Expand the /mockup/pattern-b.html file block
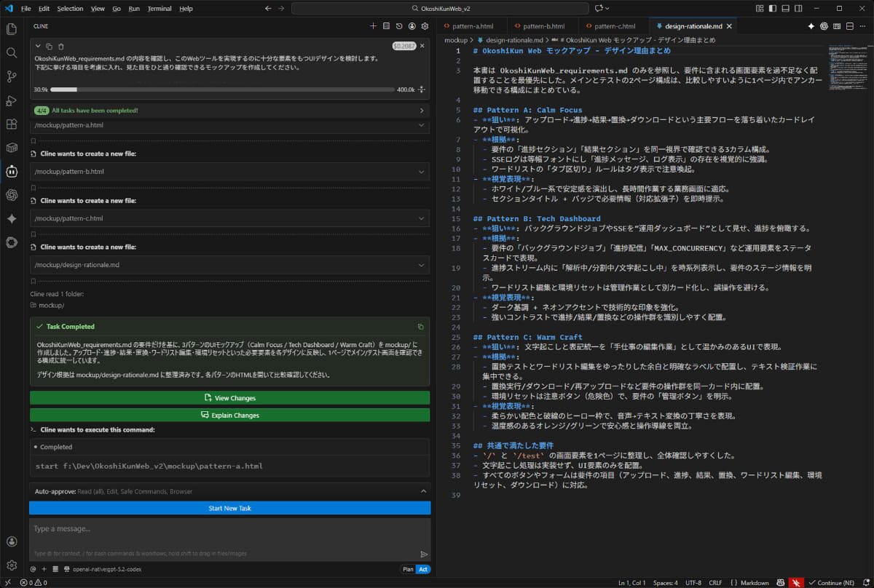The height and width of the screenshot is (588, 874). pos(229,172)
